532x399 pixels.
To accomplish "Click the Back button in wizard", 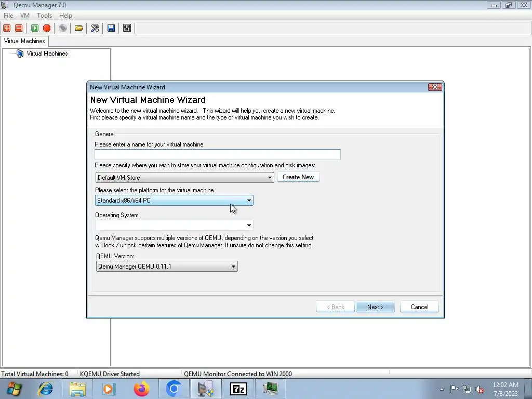I will pos(335,307).
